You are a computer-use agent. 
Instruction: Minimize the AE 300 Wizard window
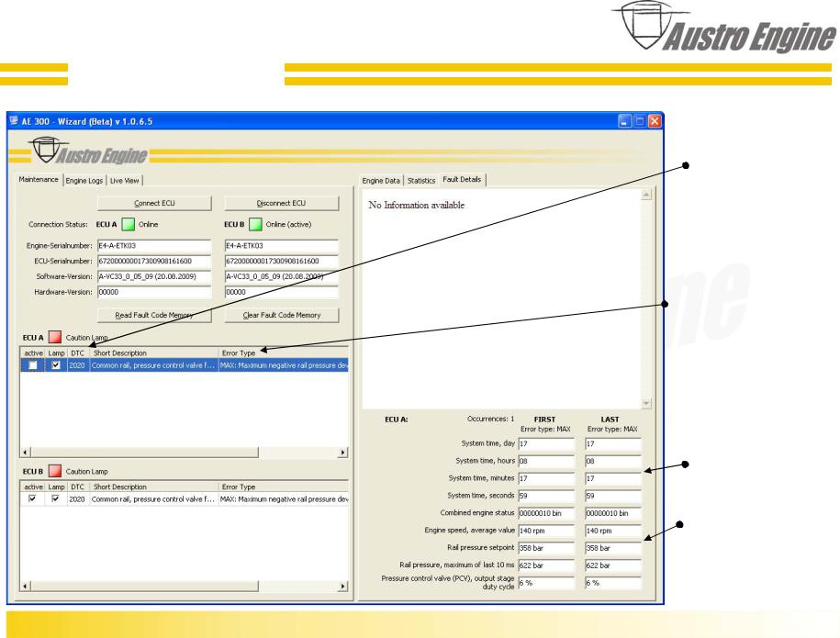[x=624, y=121]
